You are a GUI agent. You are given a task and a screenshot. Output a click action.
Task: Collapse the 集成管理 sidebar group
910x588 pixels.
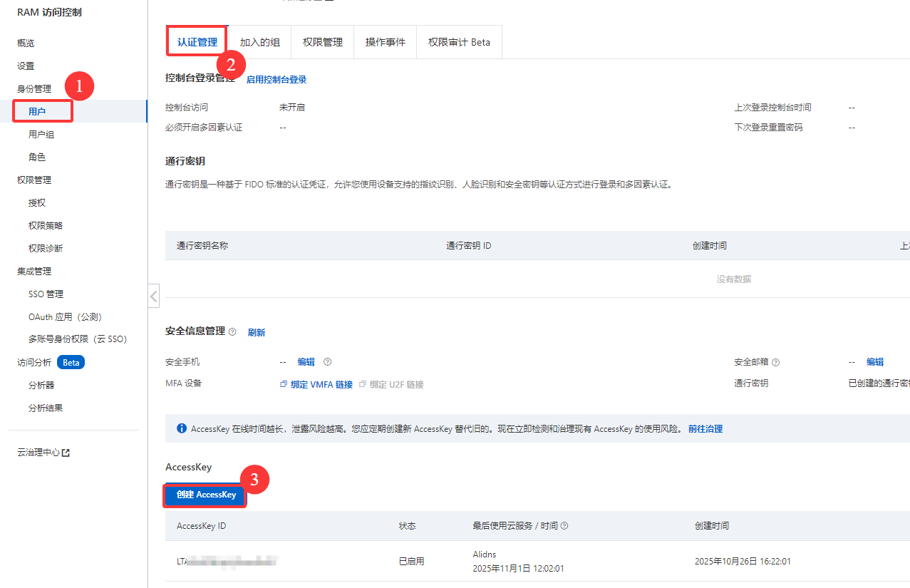[x=34, y=272]
